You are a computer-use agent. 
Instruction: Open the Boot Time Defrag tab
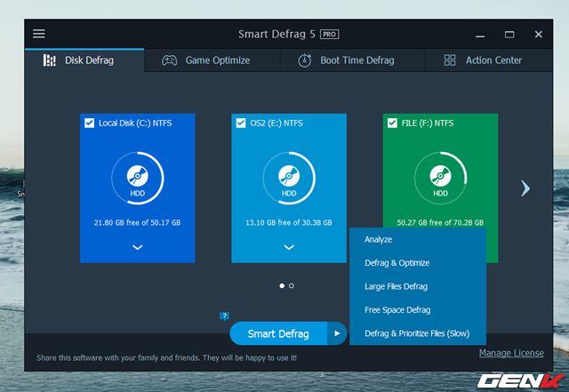click(352, 60)
